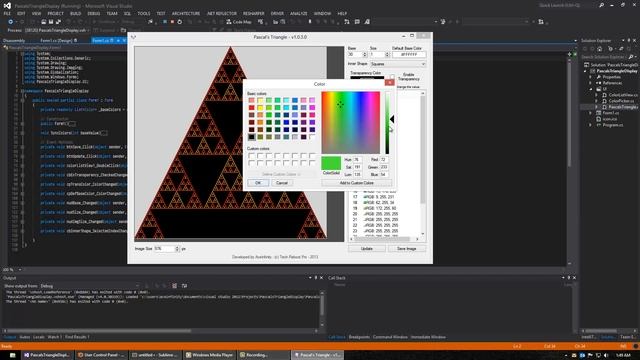Viewport: 640px width, 360px height.
Task: Click the Clear All icon in Output panel
Action: pyautogui.click(x=174, y=286)
